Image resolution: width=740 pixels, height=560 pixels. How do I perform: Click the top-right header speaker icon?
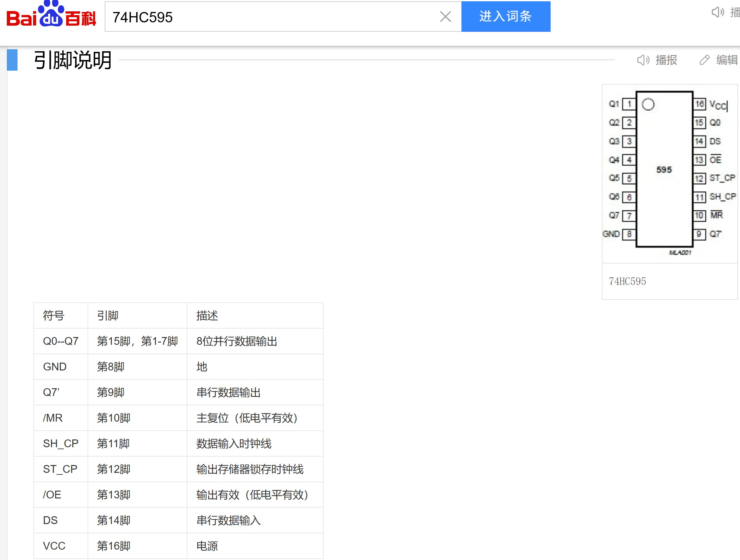pyautogui.click(x=717, y=12)
